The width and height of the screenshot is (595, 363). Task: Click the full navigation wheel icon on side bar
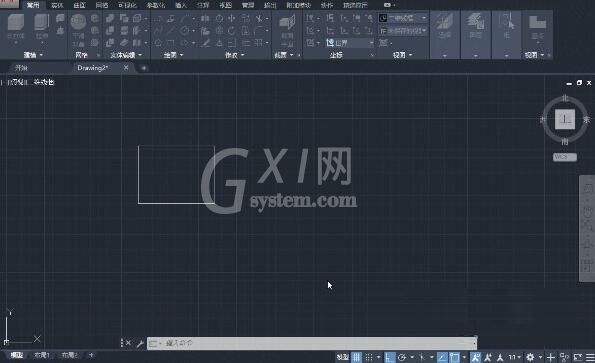[588, 188]
